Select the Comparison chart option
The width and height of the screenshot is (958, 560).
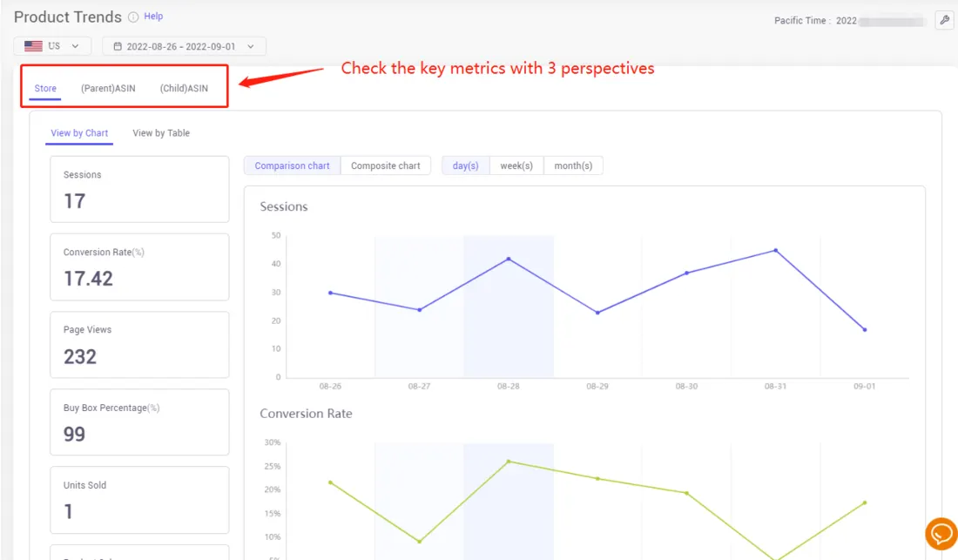(x=291, y=165)
